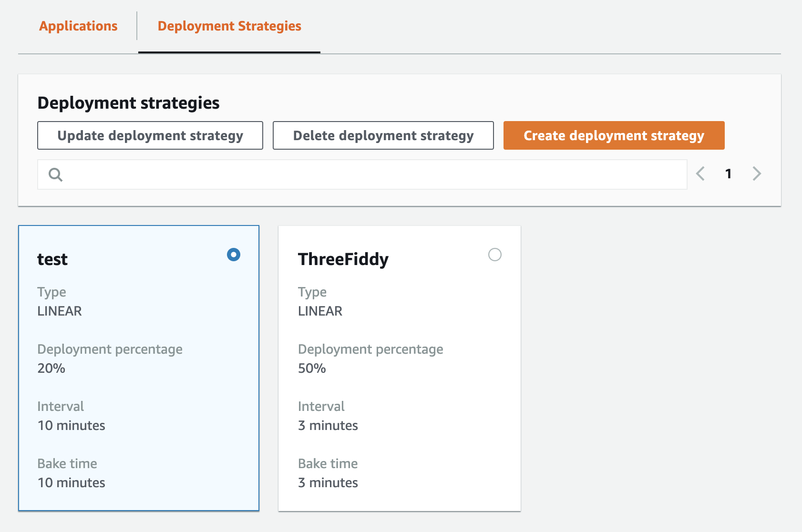Click the orange Create deployment strategy button

614,136
